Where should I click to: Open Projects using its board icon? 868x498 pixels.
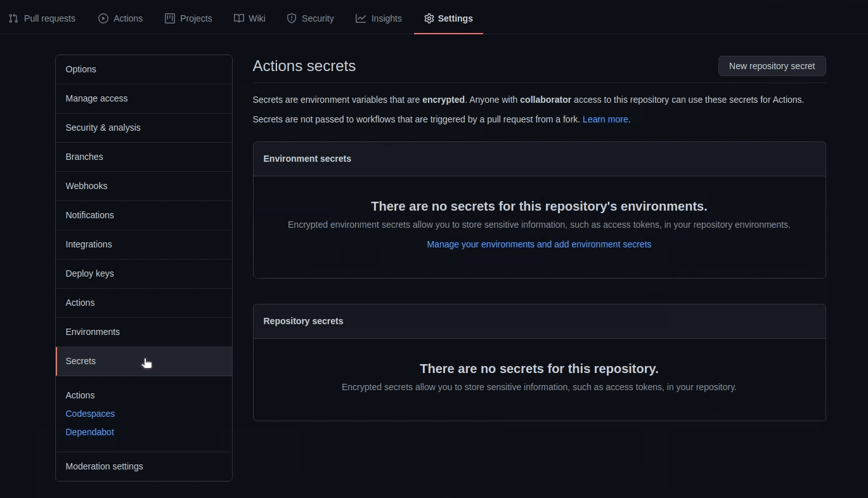(x=169, y=18)
